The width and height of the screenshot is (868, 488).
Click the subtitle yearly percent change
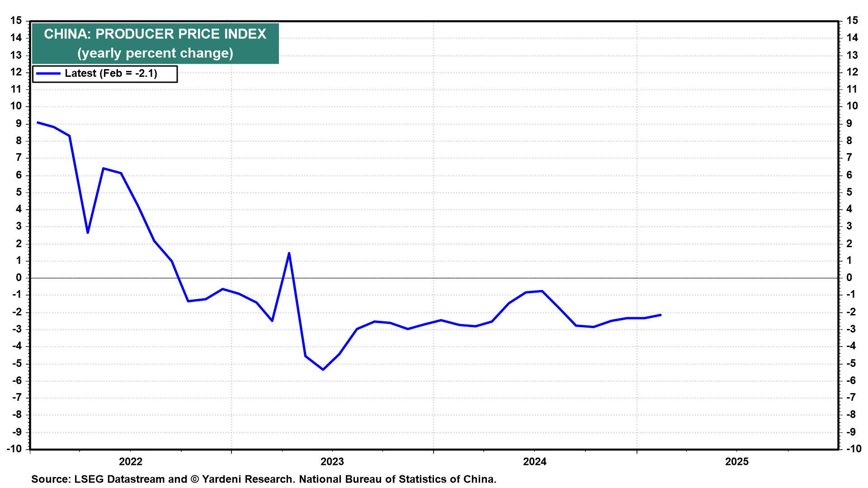(x=155, y=53)
